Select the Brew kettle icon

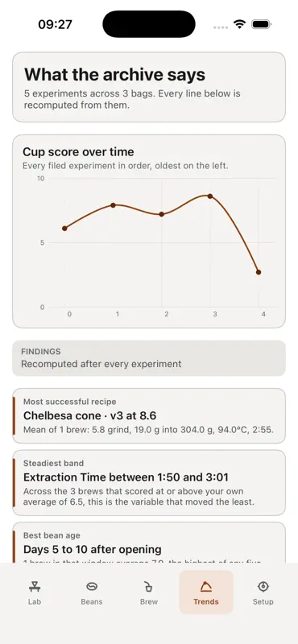point(148,587)
